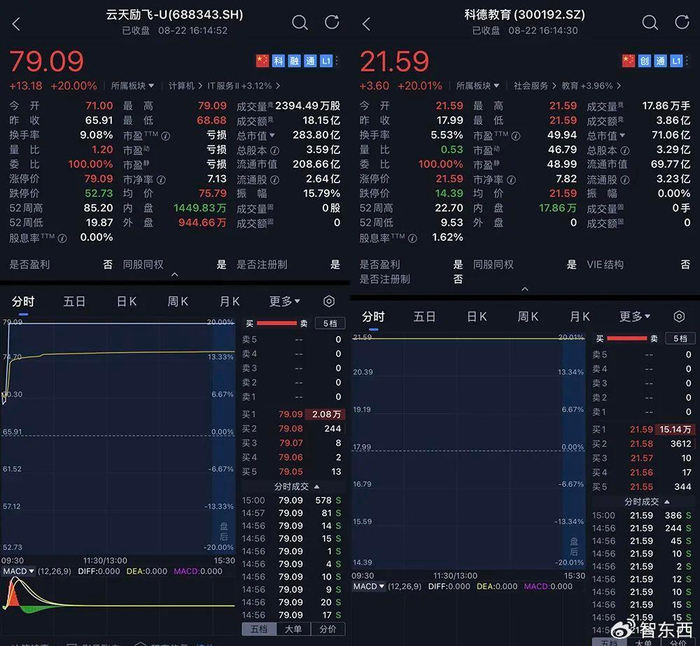This screenshot has width=700, height=646.
Task: Tap the L1 badge on 科德教育
Action: pyautogui.click(x=677, y=61)
